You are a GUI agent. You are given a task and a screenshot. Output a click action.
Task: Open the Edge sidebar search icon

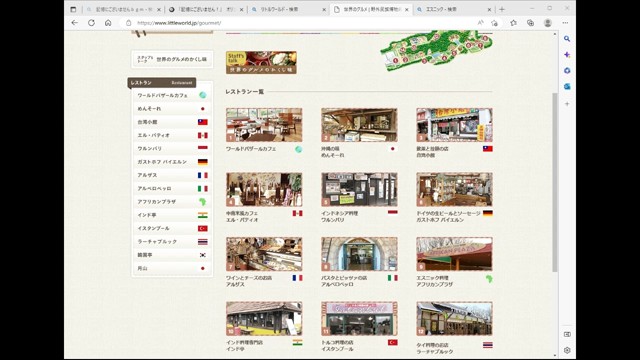coord(567,39)
